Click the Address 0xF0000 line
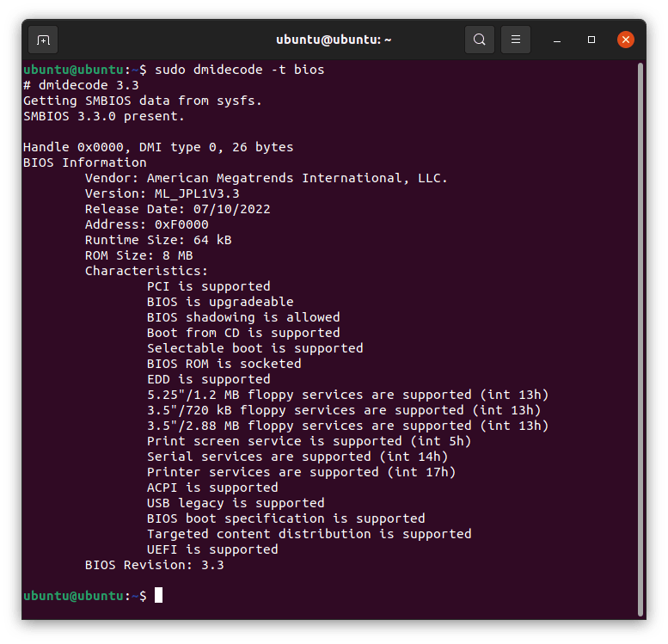 click(146, 224)
